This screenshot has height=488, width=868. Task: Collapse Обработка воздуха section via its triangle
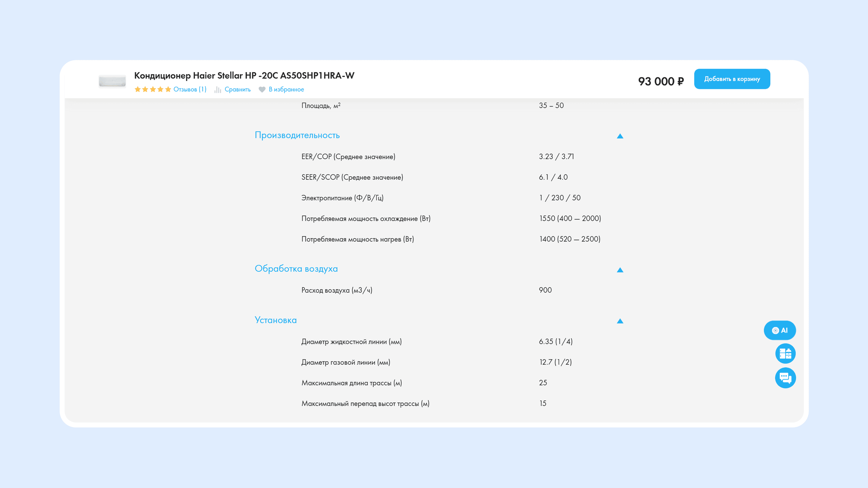[620, 270]
